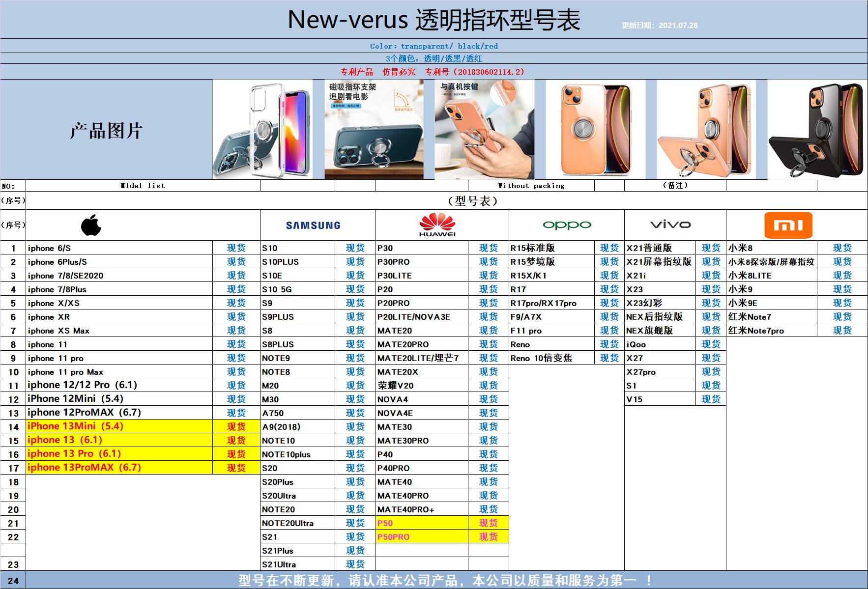Click the OPPO logo in brand header
The image size is (868, 589).
pyautogui.click(x=567, y=225)
